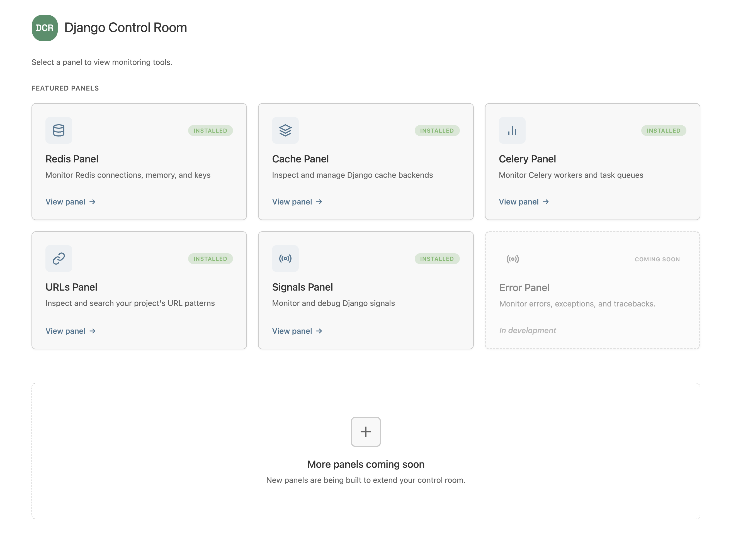Click the plus icon for more panels

(366, 431)
